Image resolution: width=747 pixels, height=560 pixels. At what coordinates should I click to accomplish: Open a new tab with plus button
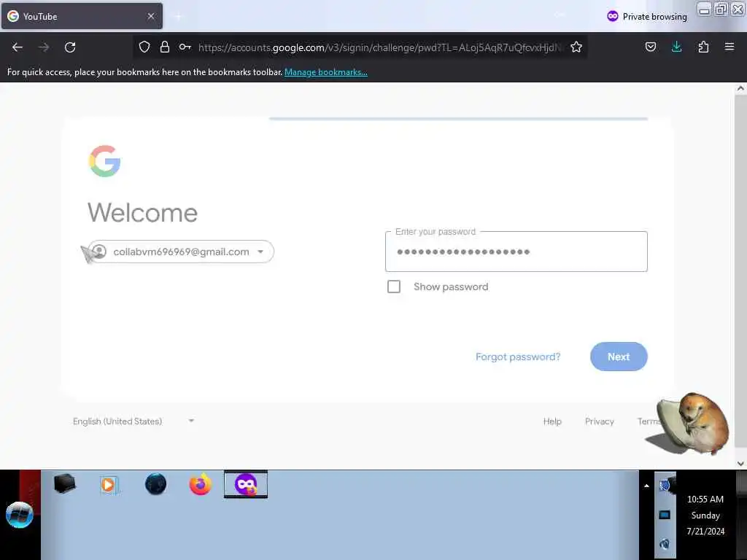(178, 17)
